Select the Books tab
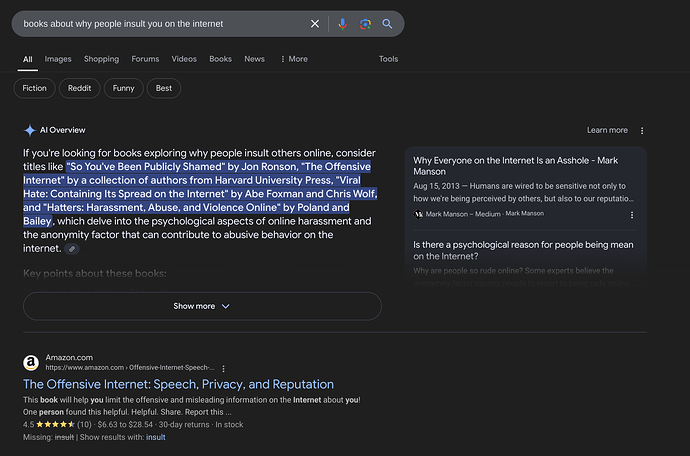 pyautogui.click(x=220, y=59)
